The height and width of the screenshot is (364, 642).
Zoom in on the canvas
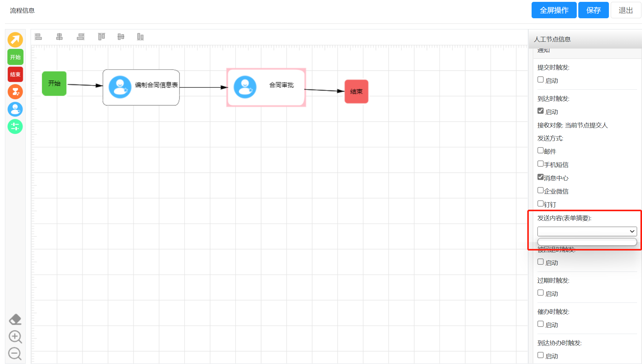[x=15, y=337]
